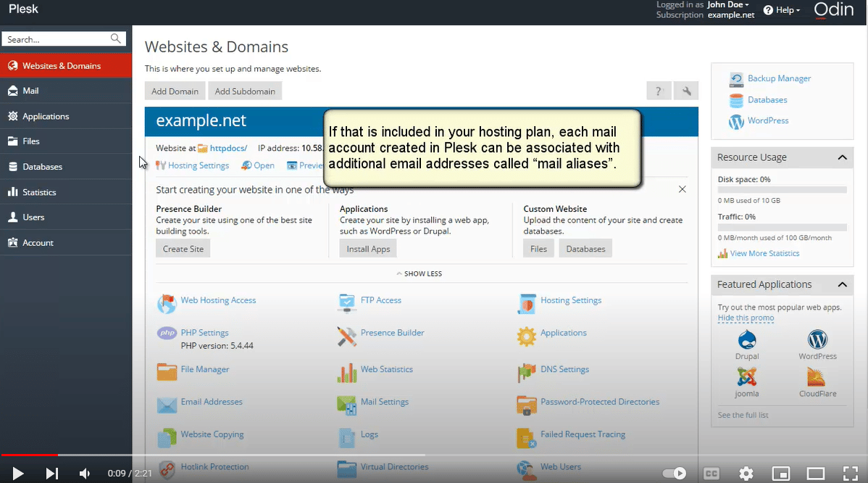
Task: Launch the Presence Builder tool icon
Action: coord(346,337)
